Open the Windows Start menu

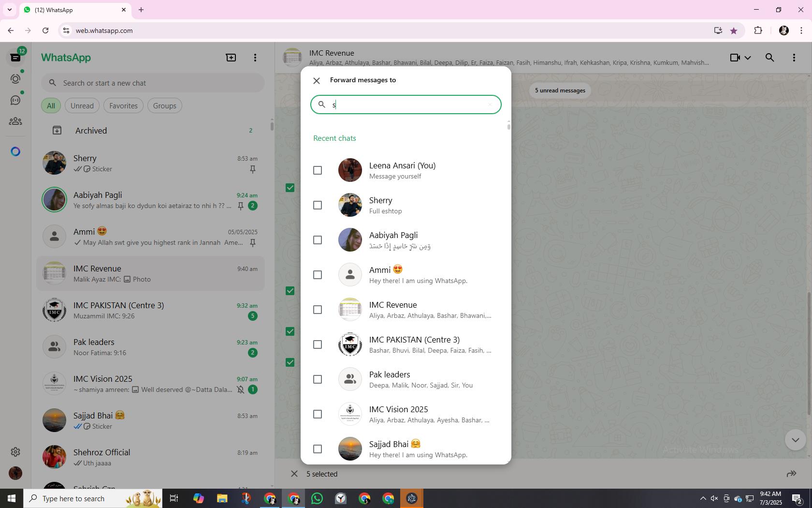click(x=12, y=498)
